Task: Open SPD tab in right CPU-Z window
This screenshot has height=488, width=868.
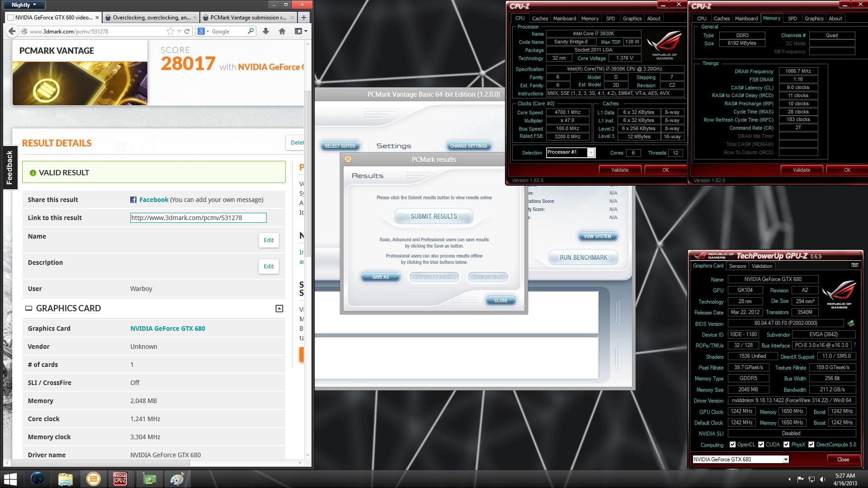Action: pos(792,19)
